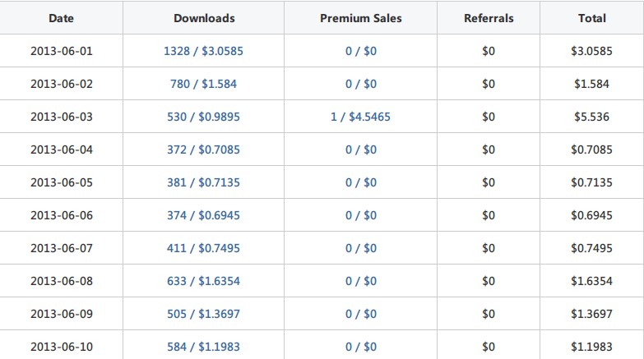Screen dimensions: 644x359
Task: Click premium sales link for 2013-06-10
Action: point(361,347)
